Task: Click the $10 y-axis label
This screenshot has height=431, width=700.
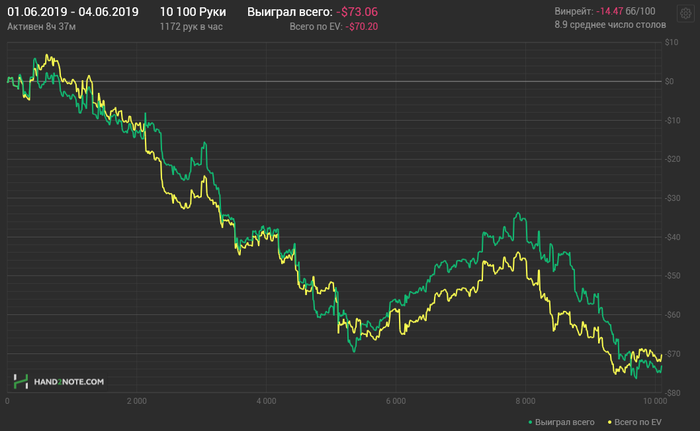Action: [671, 42]
